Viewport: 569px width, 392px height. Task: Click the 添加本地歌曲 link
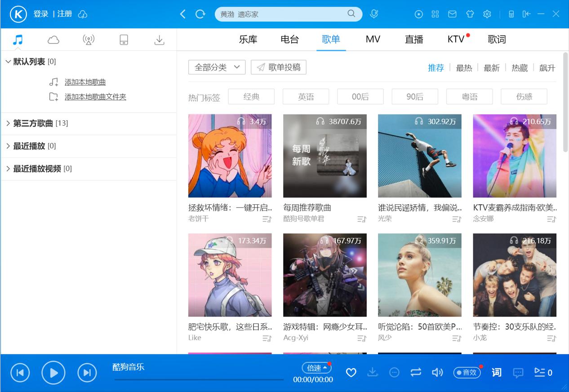[85, 82]
